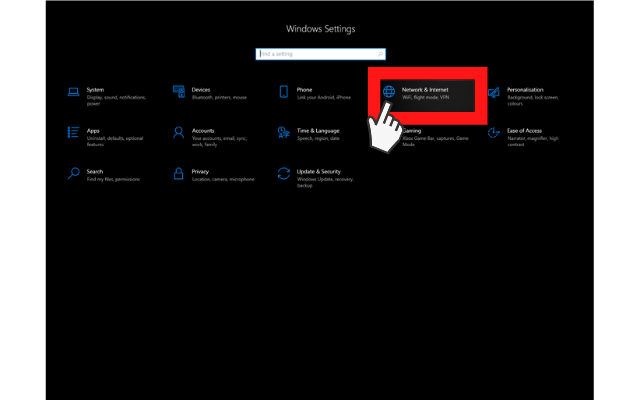Screen dimensions: 640x400
Task: Select Network & Internet title
Action: pos(425,90)
